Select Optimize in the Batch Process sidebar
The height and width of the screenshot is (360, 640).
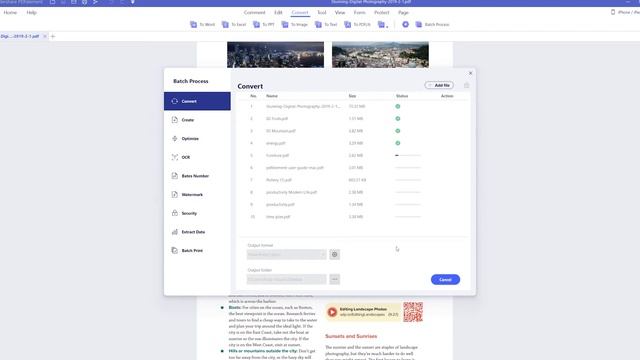[197, 139]
